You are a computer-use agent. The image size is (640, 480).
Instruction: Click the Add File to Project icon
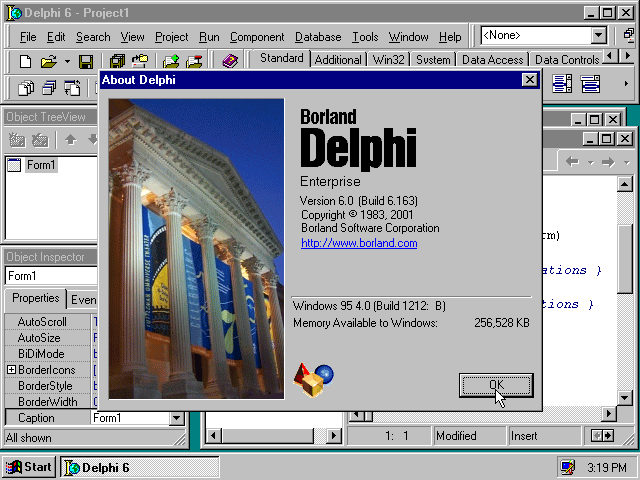click(171, 62)
